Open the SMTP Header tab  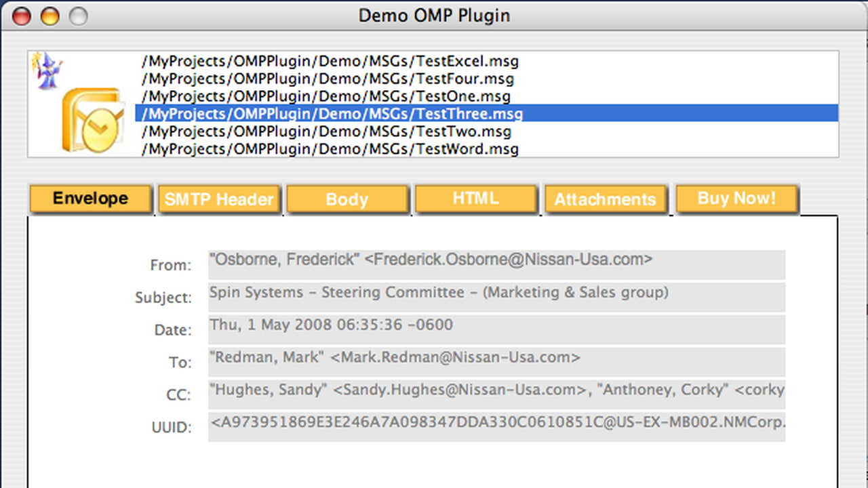click(219, 199)
